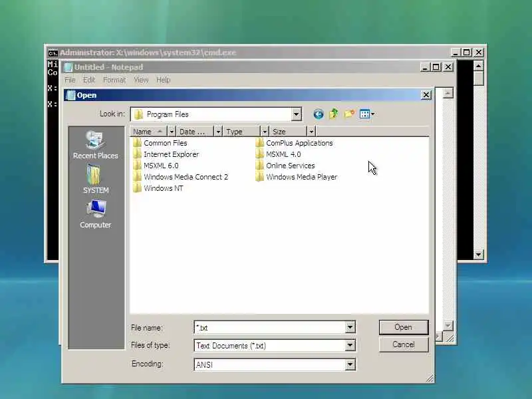The width and height of the screenshot is (532, 399).
Task: Click the cmd.exe window title icon
Action: click(x=53, y=53)
